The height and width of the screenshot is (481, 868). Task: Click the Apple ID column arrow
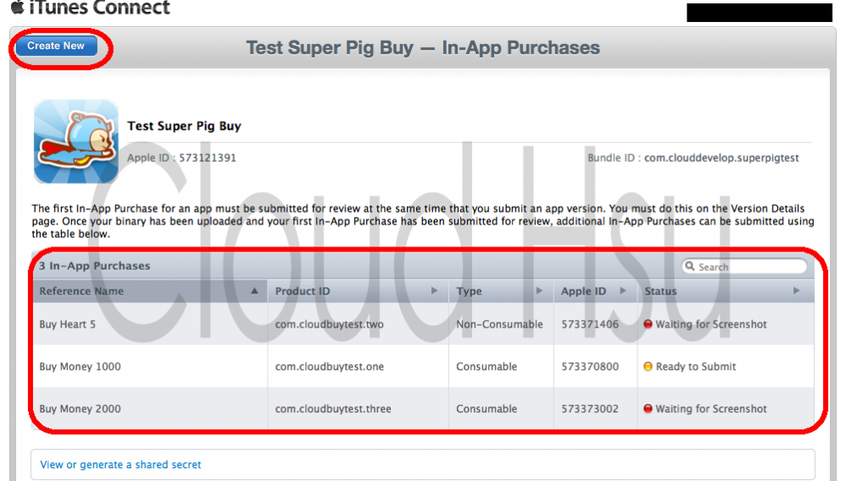click(623, 290)
